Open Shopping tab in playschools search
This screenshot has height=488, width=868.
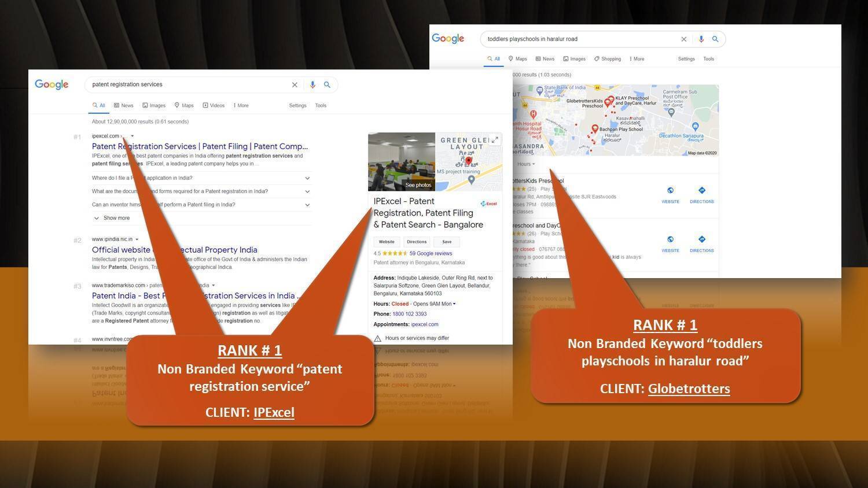click(608, 58)
